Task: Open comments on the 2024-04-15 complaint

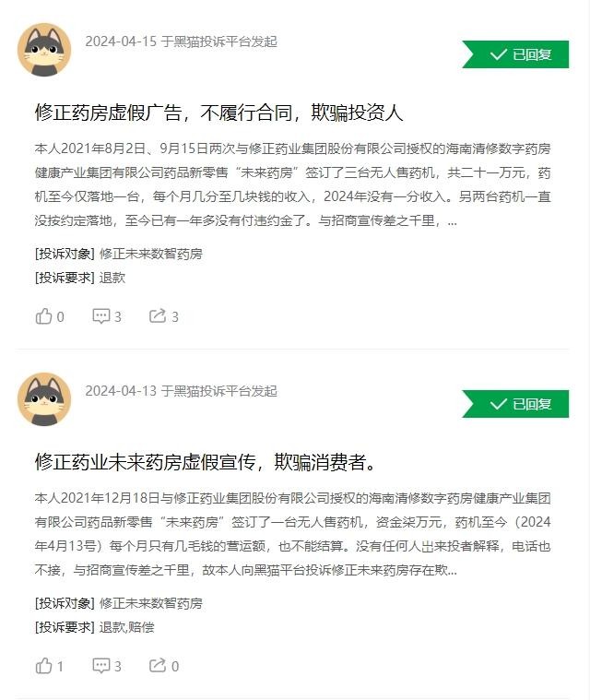Action: pos(107,316)
